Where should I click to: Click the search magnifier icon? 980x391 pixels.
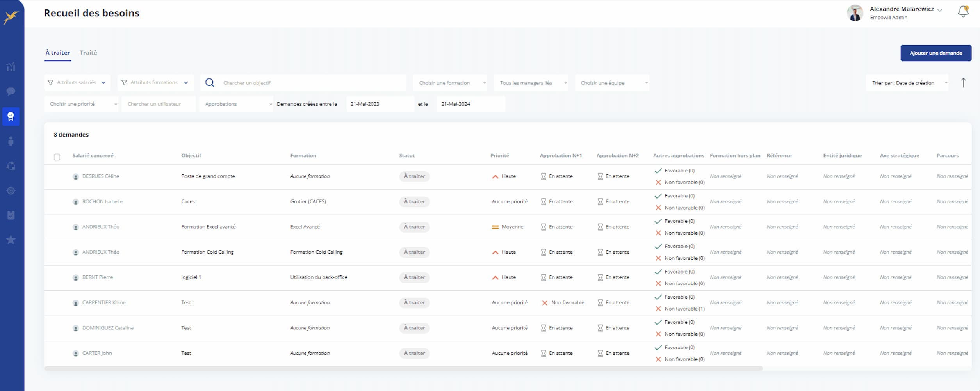click(x=210, y=83)
